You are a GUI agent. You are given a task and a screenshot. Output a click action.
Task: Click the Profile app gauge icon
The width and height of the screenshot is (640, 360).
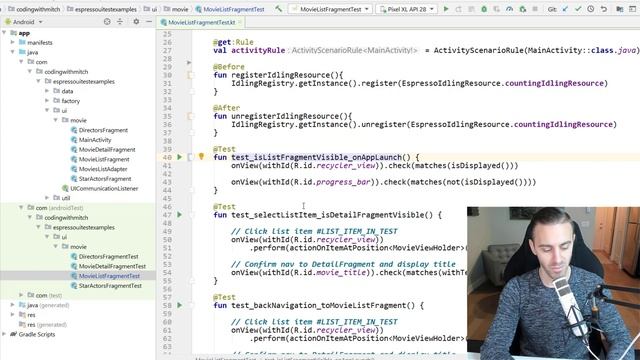[509, 9]
